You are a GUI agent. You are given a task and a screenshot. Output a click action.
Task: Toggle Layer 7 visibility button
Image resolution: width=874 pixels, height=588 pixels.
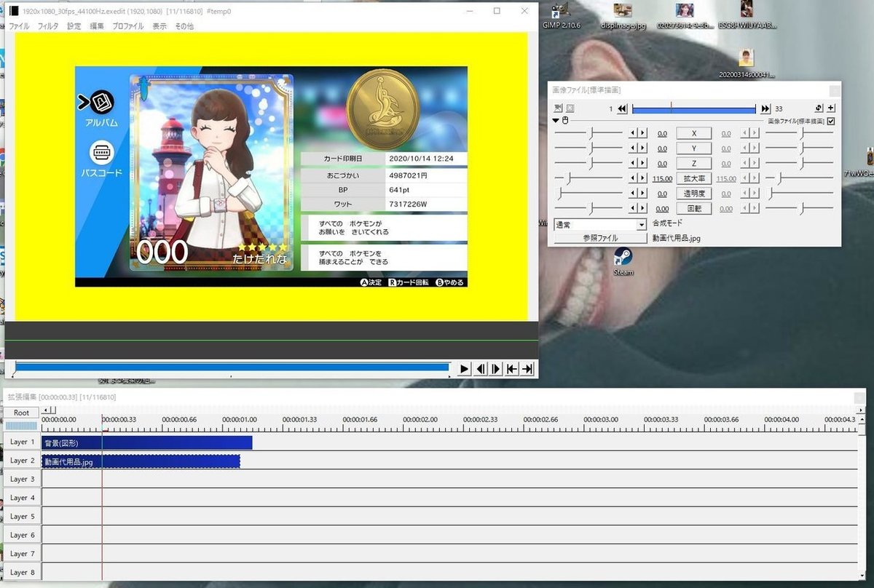tap(22, 554)
